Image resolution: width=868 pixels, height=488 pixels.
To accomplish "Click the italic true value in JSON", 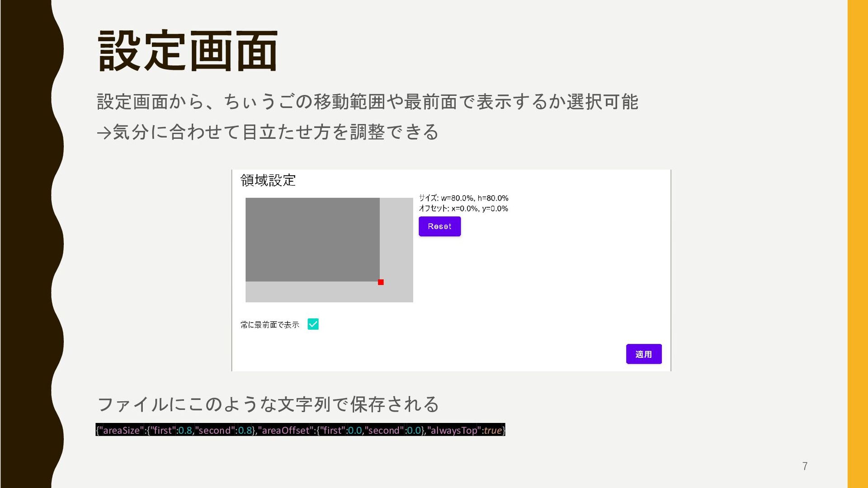I will 492,430.
